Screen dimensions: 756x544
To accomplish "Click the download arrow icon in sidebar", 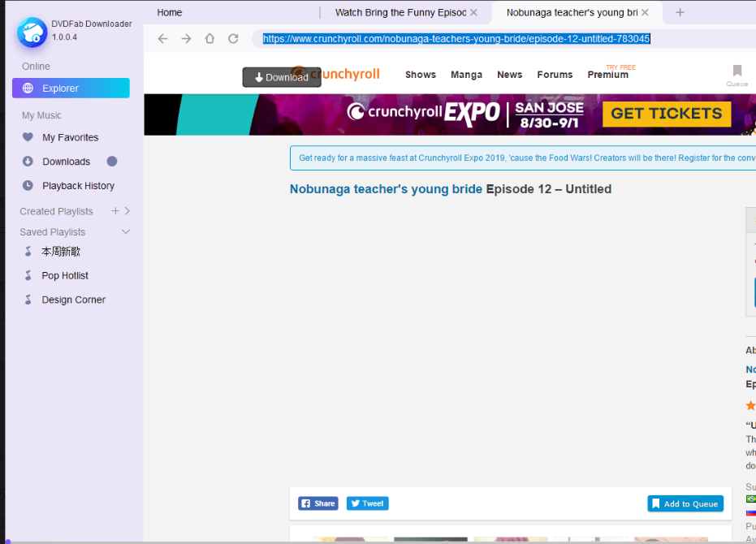I will (28, 161).
